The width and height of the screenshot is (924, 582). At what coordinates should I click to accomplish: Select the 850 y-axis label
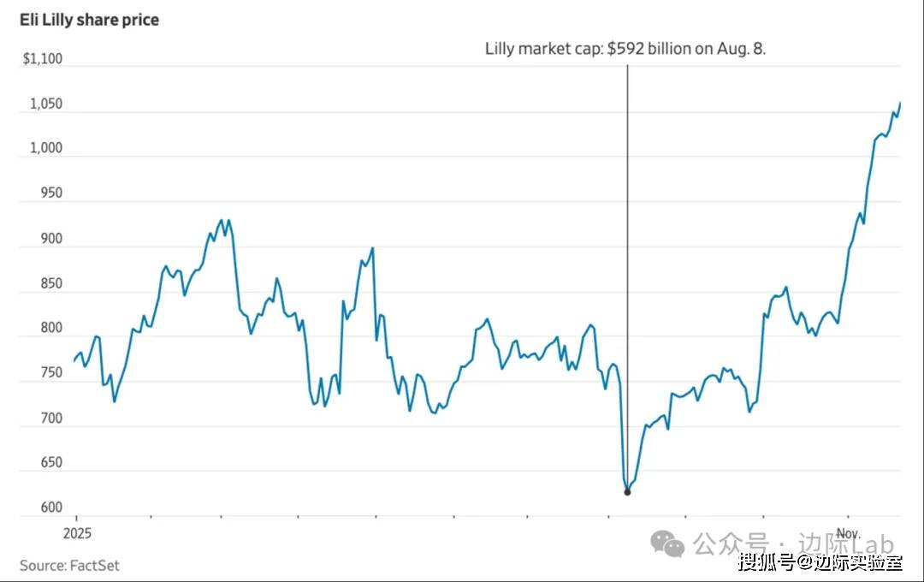click(50, 283)
